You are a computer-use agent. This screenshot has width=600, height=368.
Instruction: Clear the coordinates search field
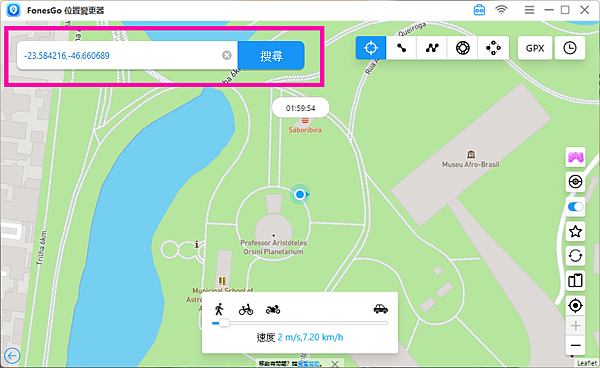227,55
